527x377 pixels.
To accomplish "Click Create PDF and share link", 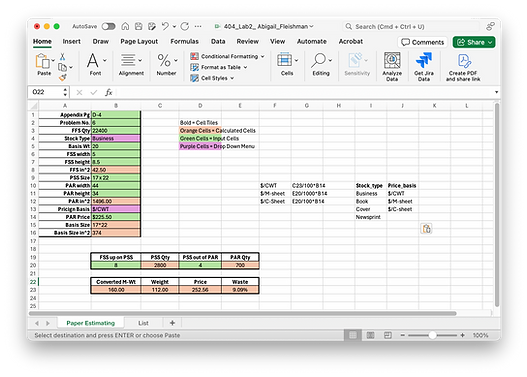I will coord(463,67).
